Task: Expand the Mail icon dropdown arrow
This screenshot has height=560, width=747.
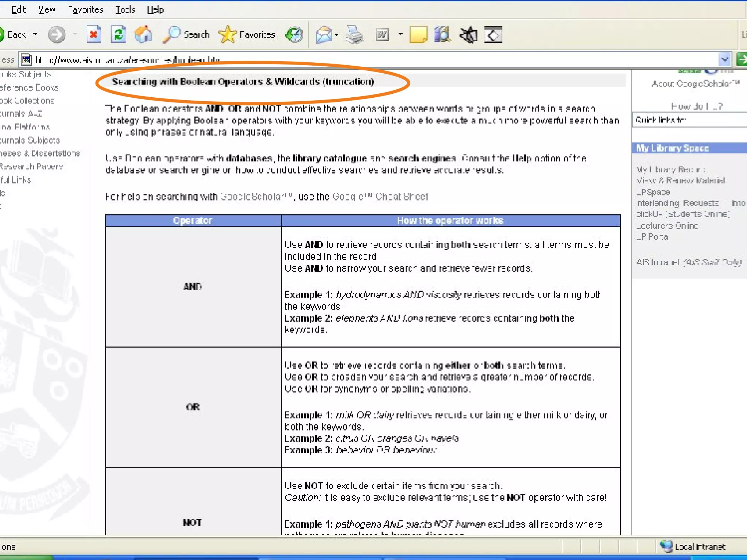Action: pyautogui.click(x=336, y=35)
